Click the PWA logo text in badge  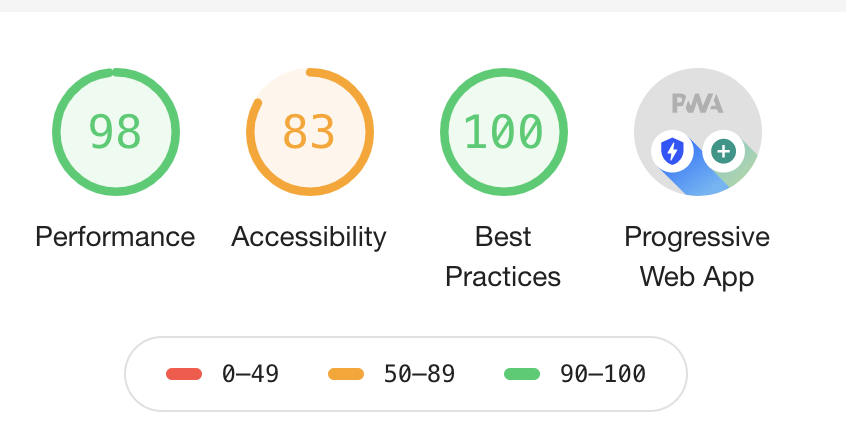(x=698, y=103)
